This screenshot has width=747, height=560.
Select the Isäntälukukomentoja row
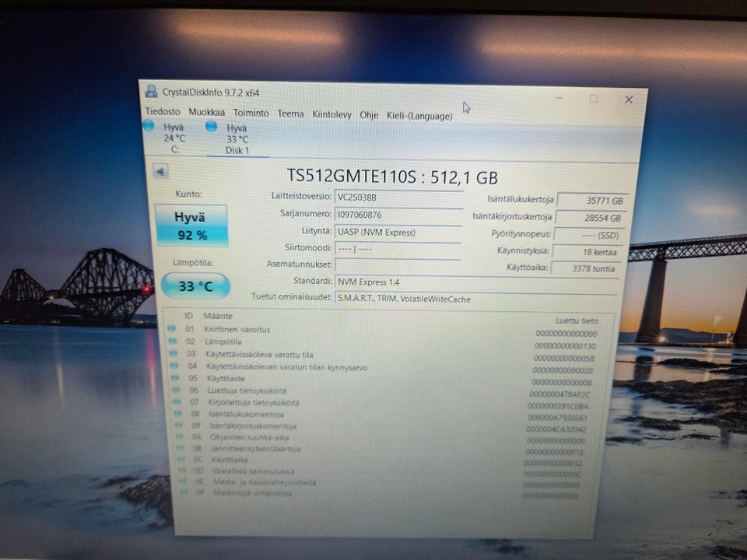383,415
